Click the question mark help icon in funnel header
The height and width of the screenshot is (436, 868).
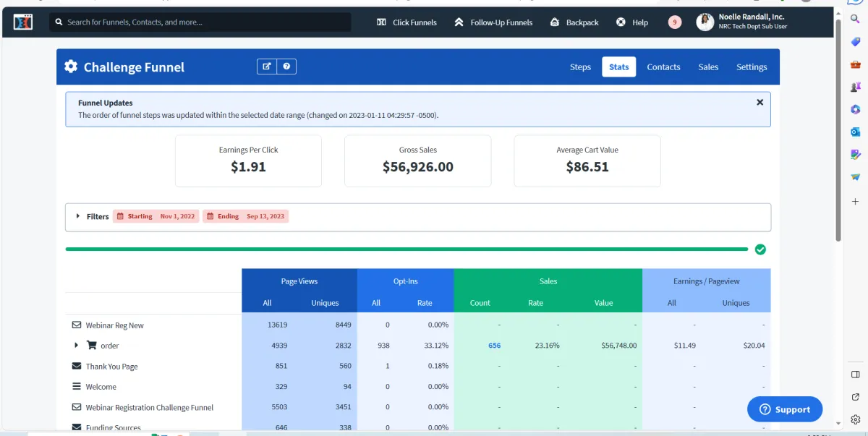click(286, 67)
